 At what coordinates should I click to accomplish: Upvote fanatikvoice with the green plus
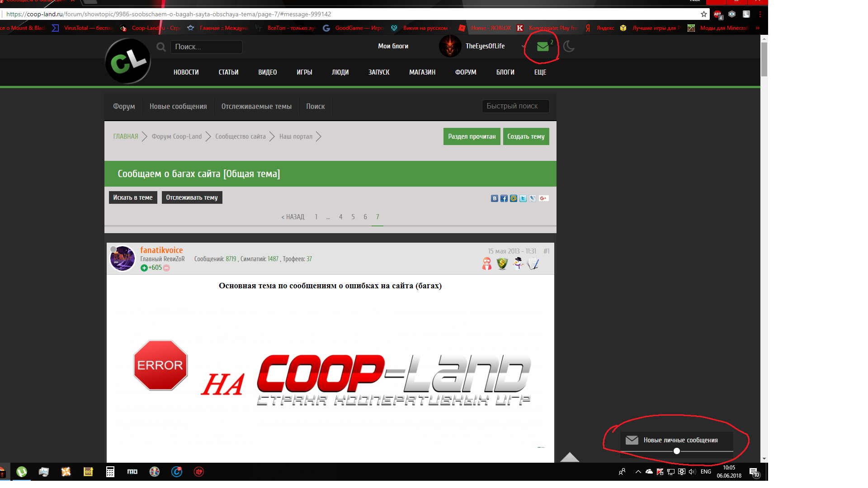click(144, 268)
